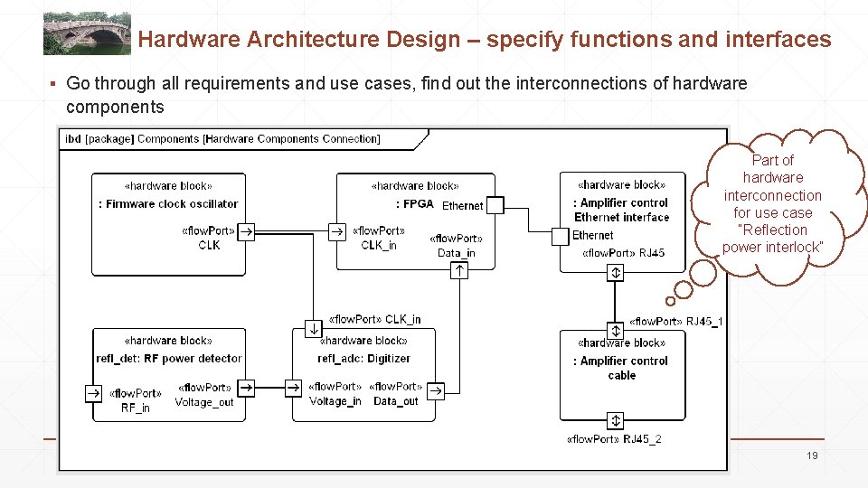Click the '«flowPort» RJ45_1' label
Screen dimensions: 868x488
pyautogui.click(x=676, y=321)
